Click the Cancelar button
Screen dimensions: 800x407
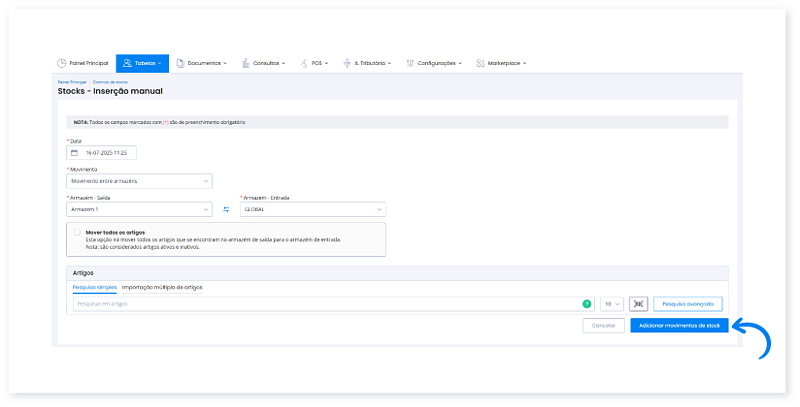pyautogui.click(x=603, y=326)
